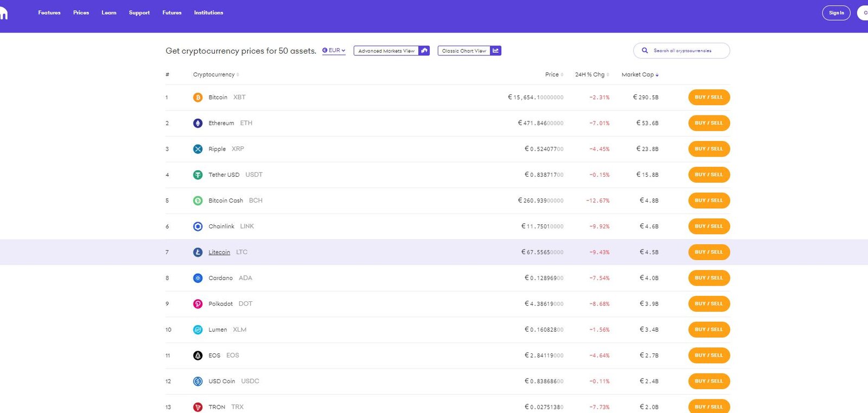Viewport: 868px width, 413px height.
Task: Click Buy / Sell for Lumen
Action: tap(709, 330)
